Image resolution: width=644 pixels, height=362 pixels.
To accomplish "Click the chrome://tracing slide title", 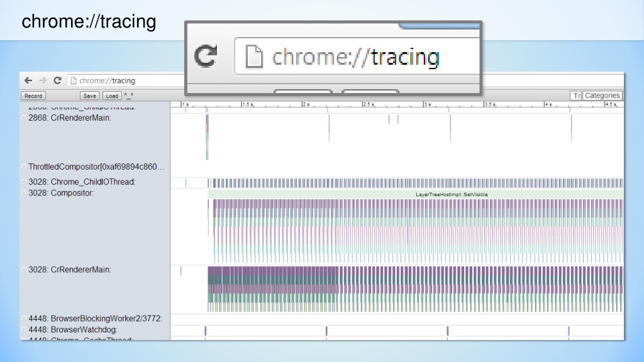I will [x=89, y=21].
